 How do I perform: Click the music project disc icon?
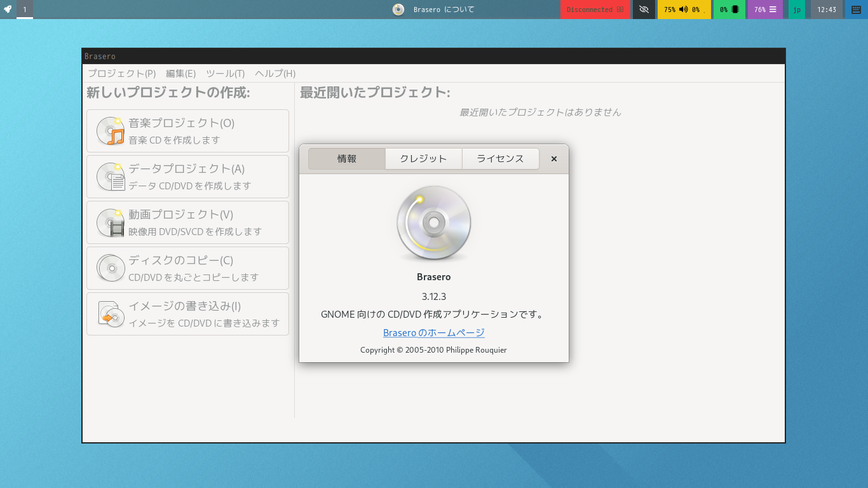click(111, 131)
